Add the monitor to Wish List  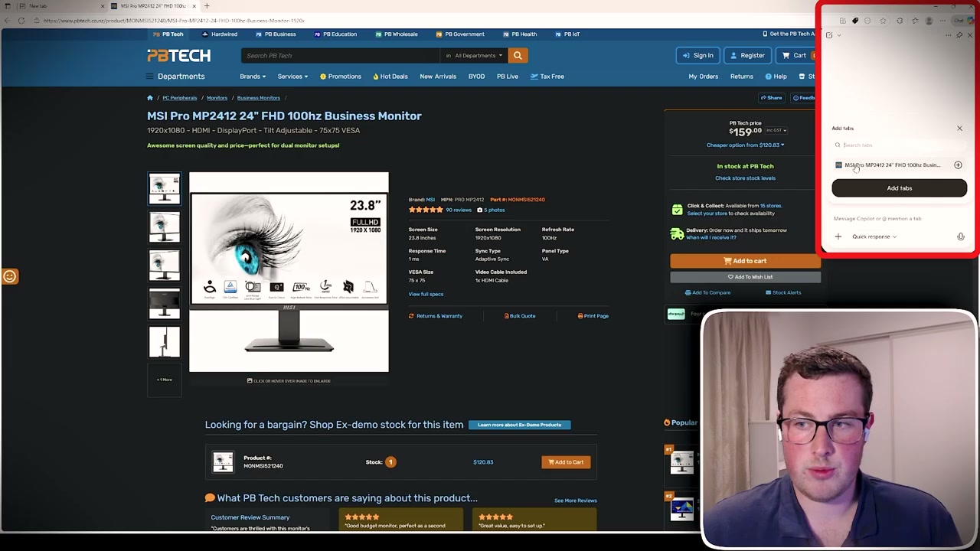745,277
